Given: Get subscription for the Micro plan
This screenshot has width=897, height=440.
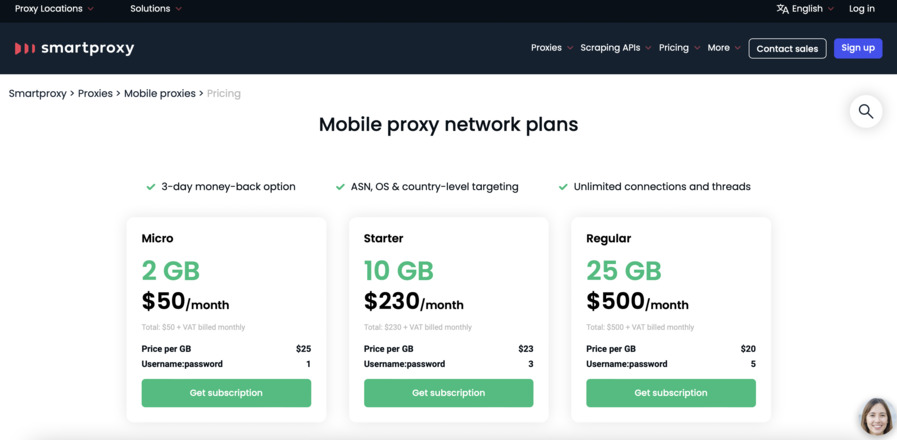Looking at the screenshot, I should (x=226, y=393).
